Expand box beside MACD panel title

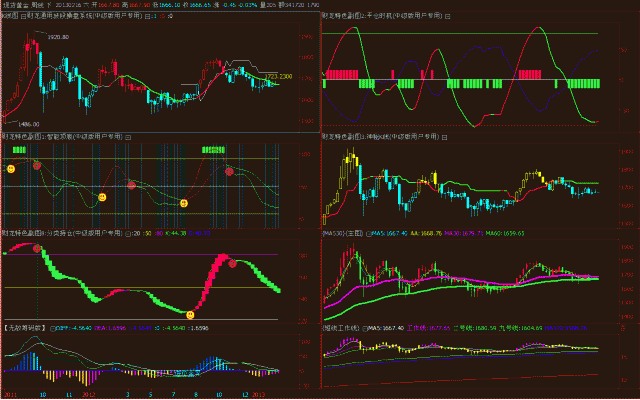point(53,327)
